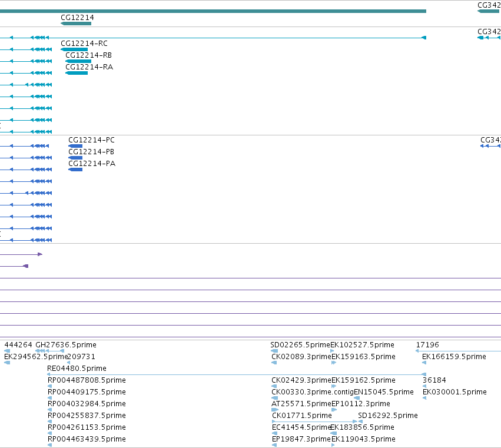Click the CG12214-RB transcript bar glyph
The image size is (501, 448).
click(78, 61)
